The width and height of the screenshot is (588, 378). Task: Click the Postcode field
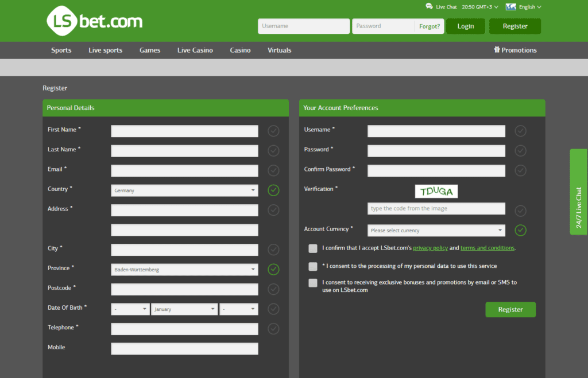184,289
